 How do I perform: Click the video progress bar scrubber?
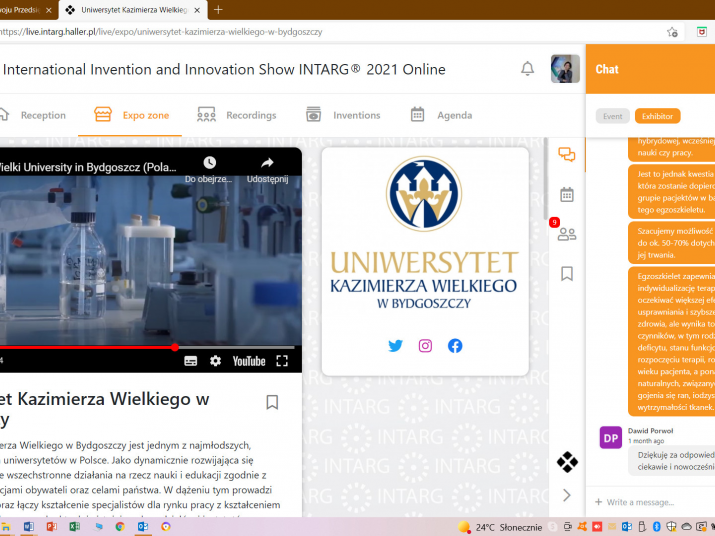point(175,347)
